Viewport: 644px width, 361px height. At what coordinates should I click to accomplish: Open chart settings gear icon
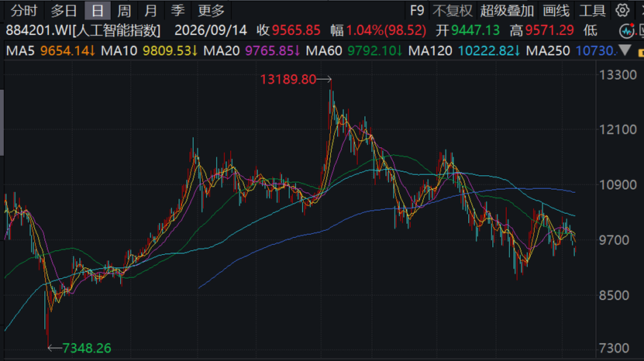622,10
